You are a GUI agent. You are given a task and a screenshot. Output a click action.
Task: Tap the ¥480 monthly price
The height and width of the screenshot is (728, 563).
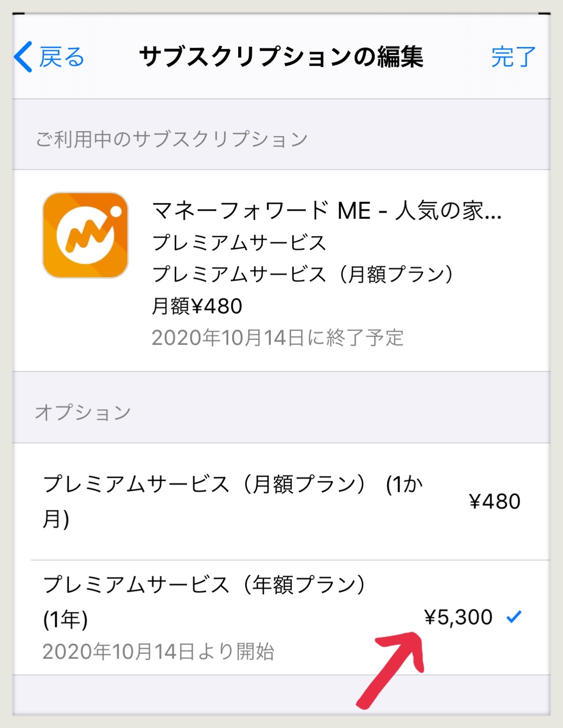[495, 501]
